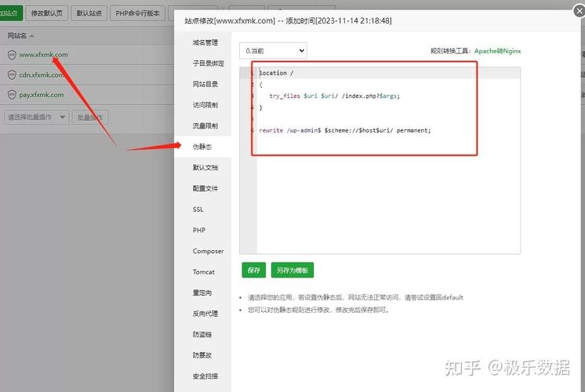Click the shield icon beside cdn.xfxmk.com
This screenshot has width=585, height=392.
point(12,75)
